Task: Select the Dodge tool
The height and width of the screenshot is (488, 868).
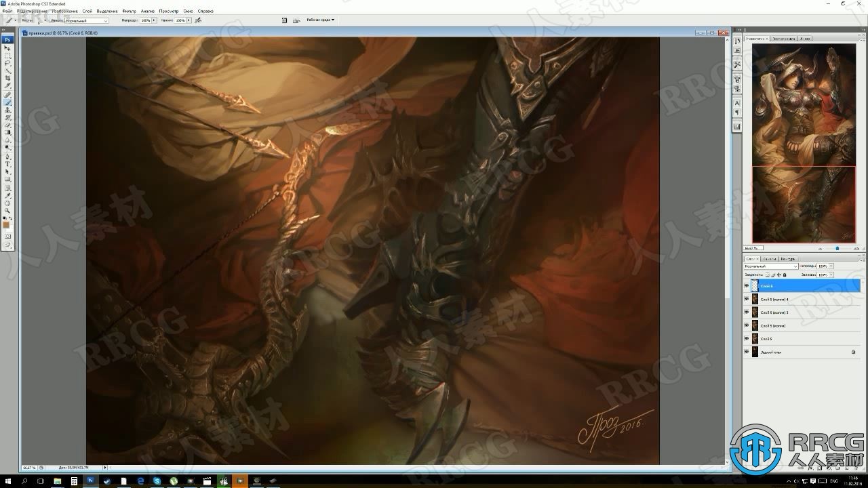Action: pos(8,146)
